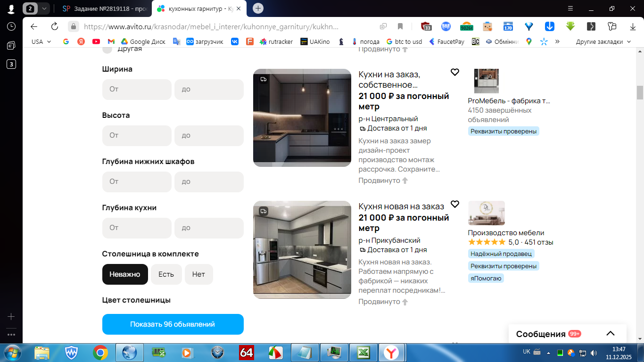Click the bookmark icon in address bar
Viewport: 644px width, 362px height.
[400, 26]
